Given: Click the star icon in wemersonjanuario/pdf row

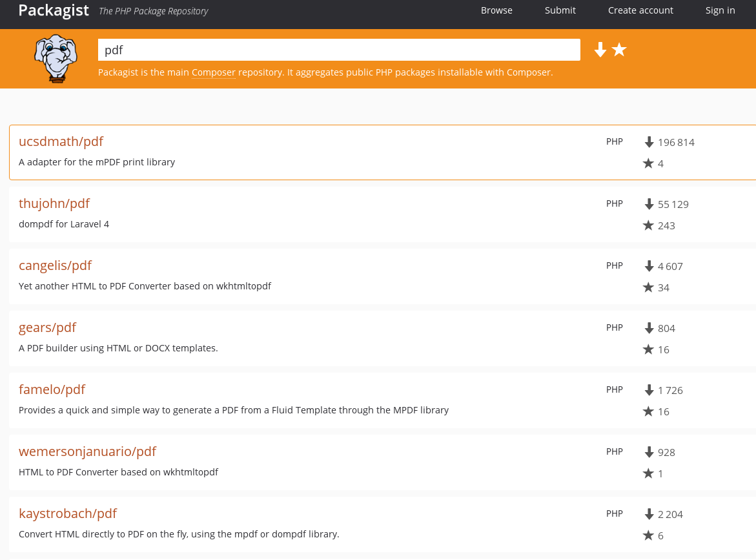Looking at the screenshot, I should [648, 473].
